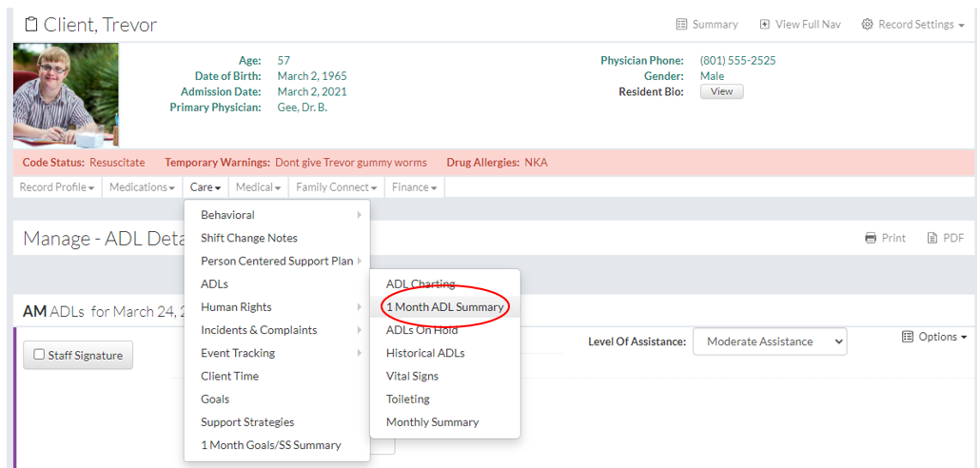Choose Shift Change Notes from Care menu
Viewport: 980px width, 468px height.
[248, 238]
